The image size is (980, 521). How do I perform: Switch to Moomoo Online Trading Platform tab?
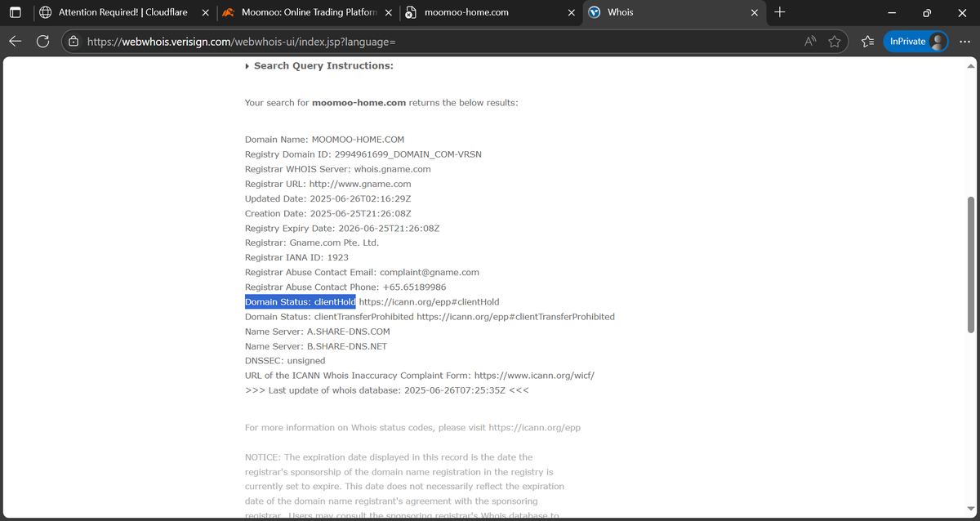pyautogui.click(x=306, y=12)
